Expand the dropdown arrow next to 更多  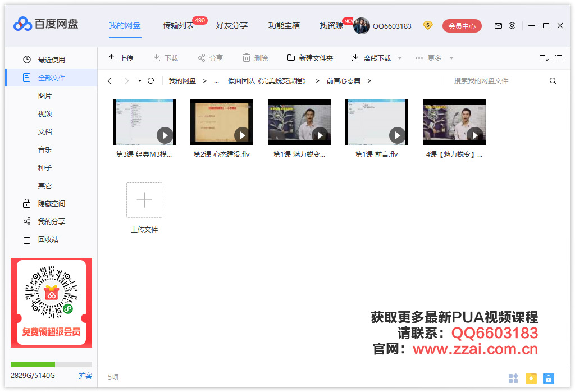point(451,58)
